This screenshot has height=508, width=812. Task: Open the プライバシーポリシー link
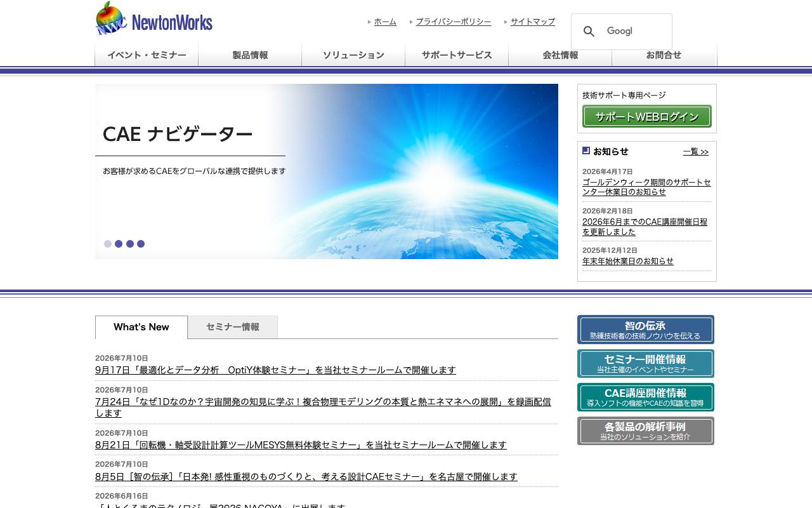pyautogui.click(x=453, y=22)
